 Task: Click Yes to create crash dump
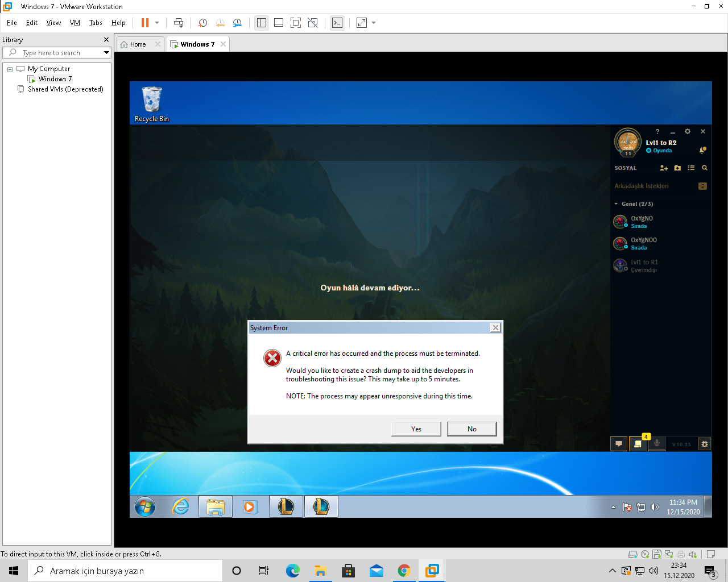[416, 429]
